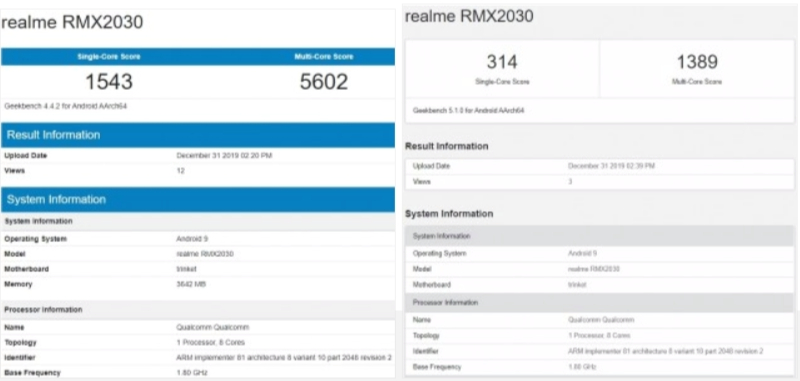Click Model value 'realme RMX2030' in the right table
Image resolution: width=800 pixels, height=381 pixels.
click(x=594, y=269)
